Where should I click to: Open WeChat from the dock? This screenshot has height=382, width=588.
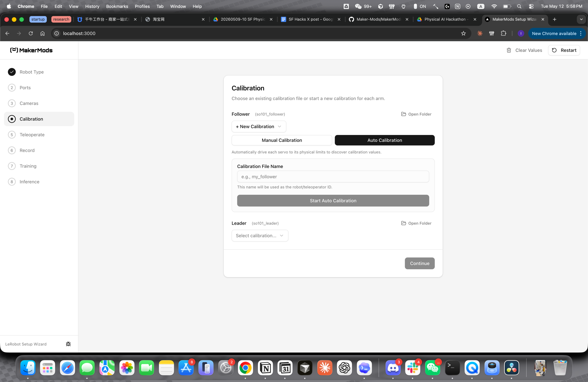click(x=432, y=368)
